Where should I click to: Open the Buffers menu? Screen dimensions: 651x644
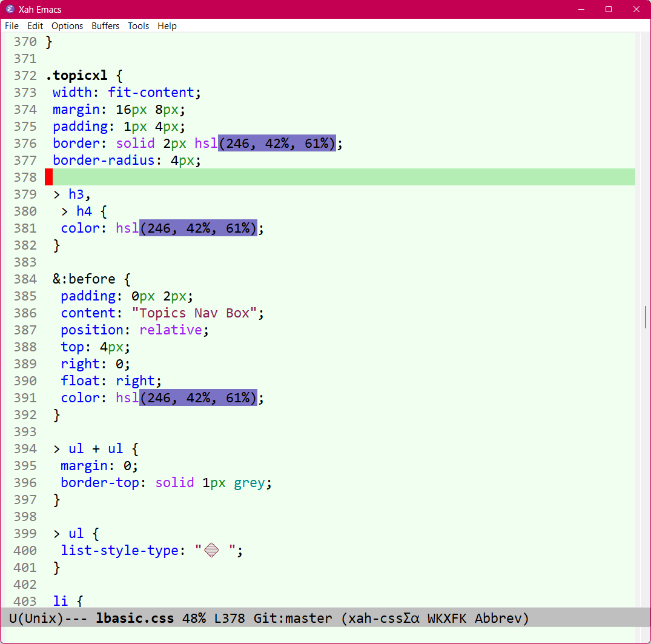click(x=105, y=26)
